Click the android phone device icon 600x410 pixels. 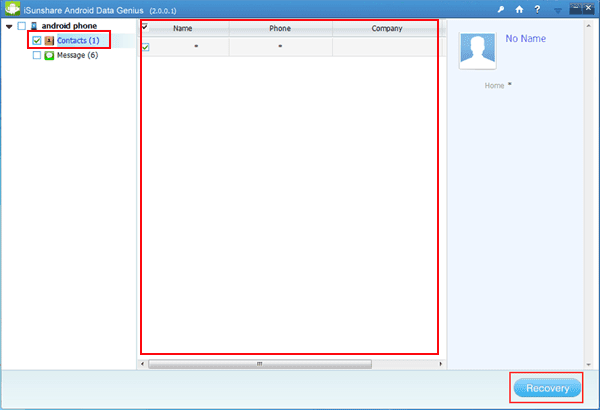point(34,26)
